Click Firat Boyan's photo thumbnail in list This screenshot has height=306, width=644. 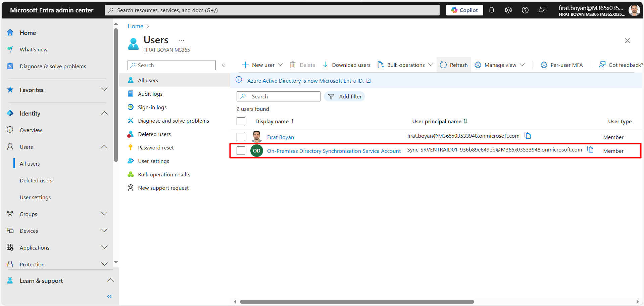257,137
